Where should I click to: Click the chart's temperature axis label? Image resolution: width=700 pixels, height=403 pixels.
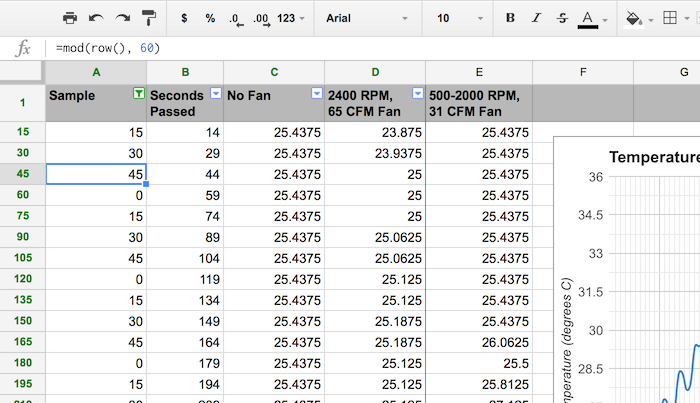pos(567,341)
